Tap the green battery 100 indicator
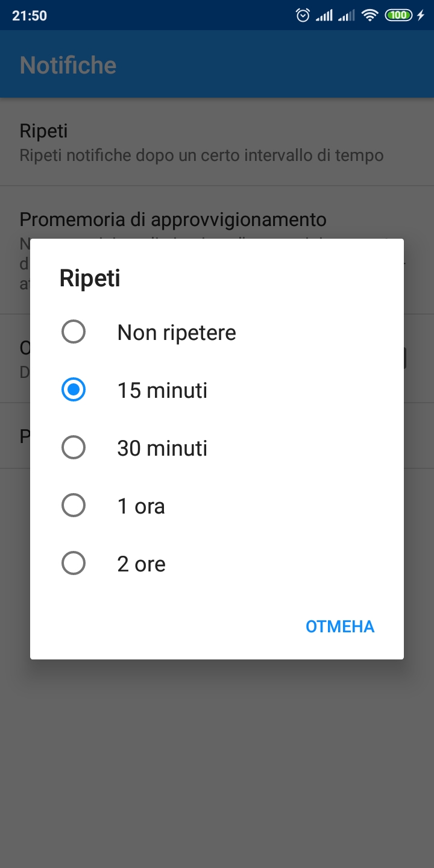Viewport: 434px width, 868px height. 398,16
